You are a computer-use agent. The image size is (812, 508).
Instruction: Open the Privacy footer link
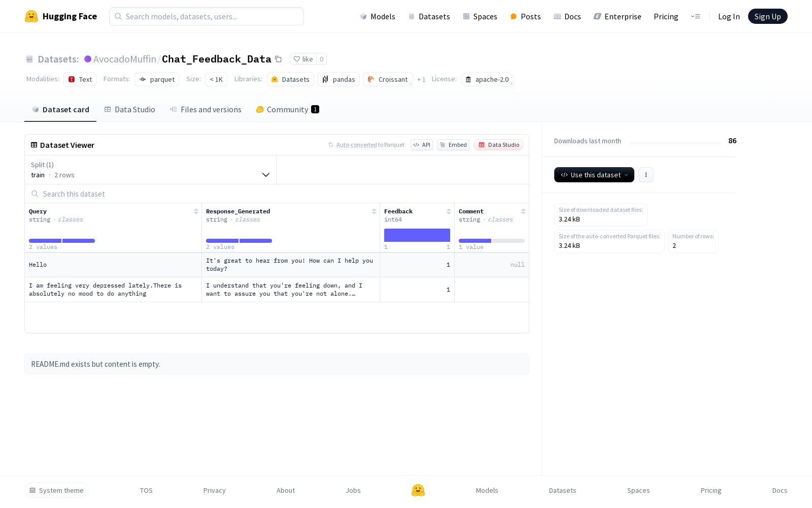tap(214, 490)
